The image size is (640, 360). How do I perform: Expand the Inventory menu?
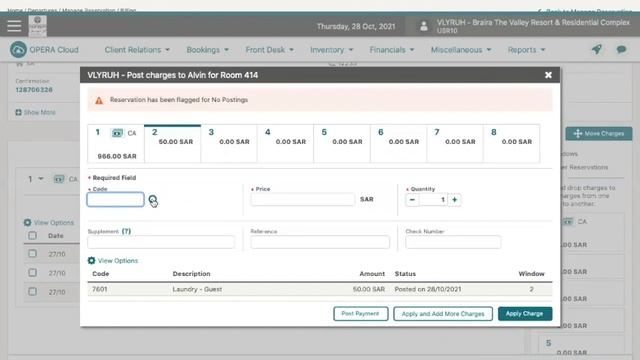point(331,50)
